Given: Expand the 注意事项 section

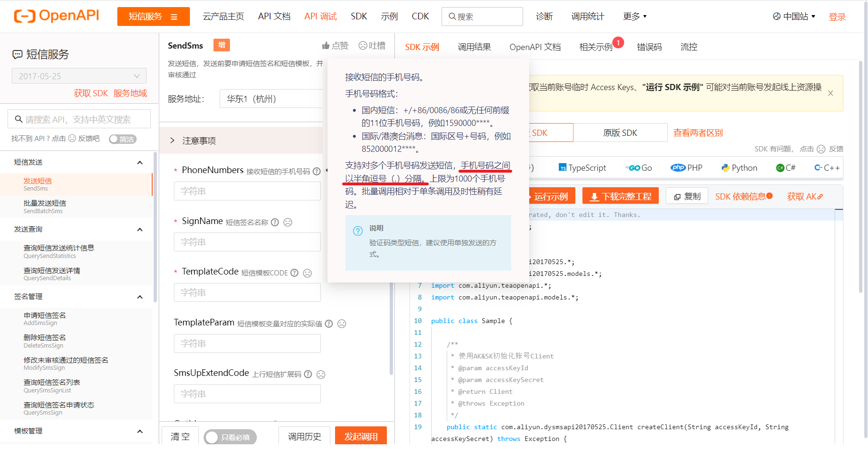Looking at the screenshot, I should [x=241, y=141].
